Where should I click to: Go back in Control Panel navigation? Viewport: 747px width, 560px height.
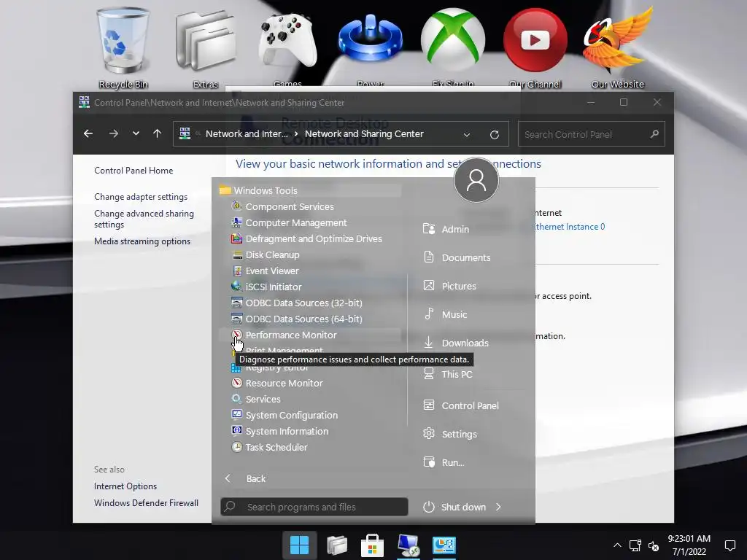point(88,134)
